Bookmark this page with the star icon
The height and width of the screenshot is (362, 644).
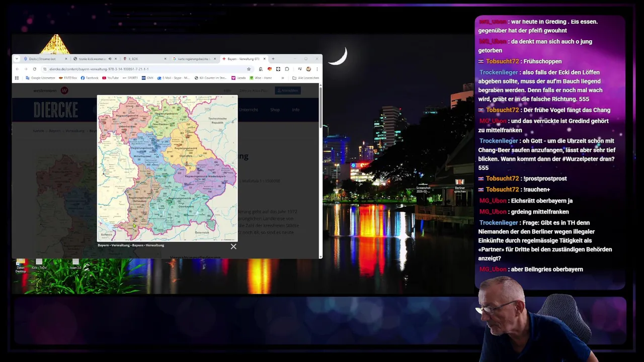(249, 69)
